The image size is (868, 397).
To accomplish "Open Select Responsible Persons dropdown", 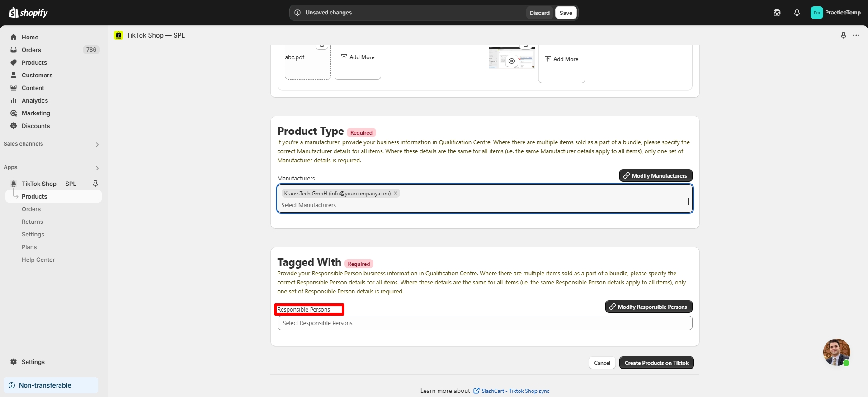I will tap(484, 323).
